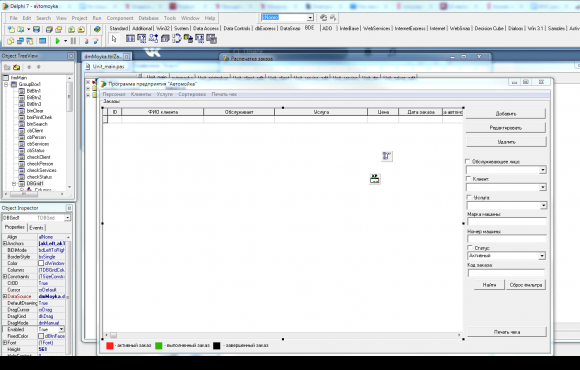Click the red active order color square

(110, 346)
